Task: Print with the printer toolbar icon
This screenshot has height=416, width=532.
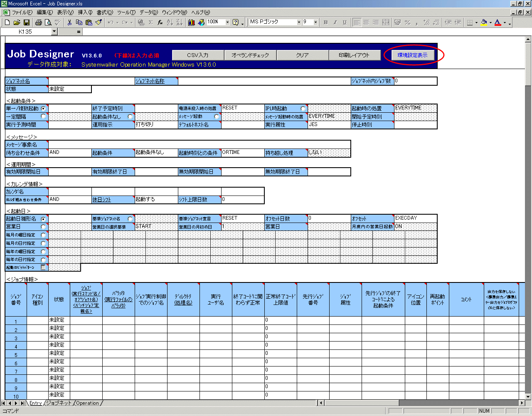Action: 39,22
